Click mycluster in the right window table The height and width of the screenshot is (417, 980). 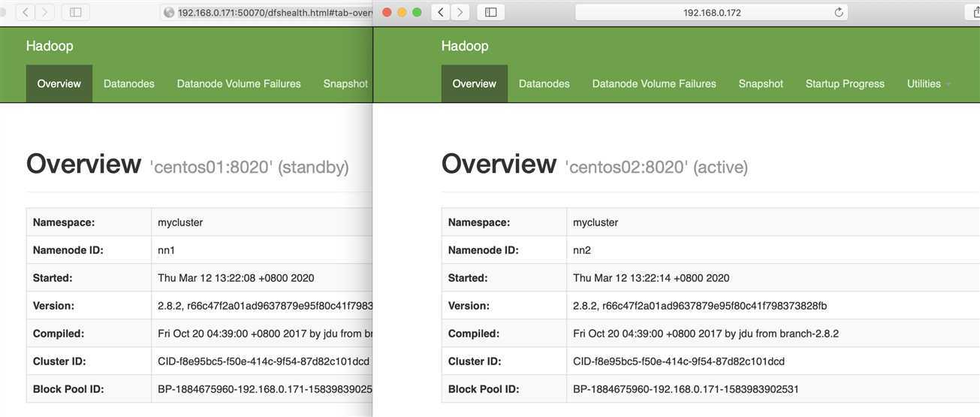[596, 222]
